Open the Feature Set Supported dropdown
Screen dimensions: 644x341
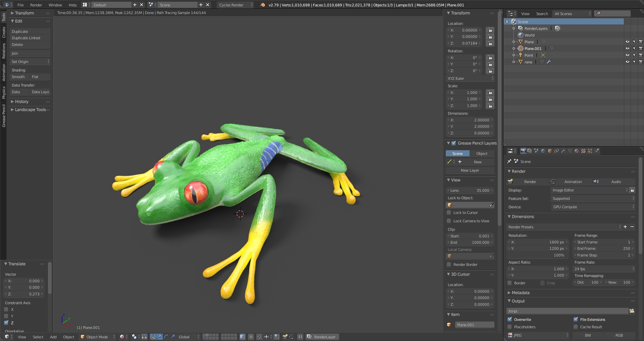pos(593,198)
